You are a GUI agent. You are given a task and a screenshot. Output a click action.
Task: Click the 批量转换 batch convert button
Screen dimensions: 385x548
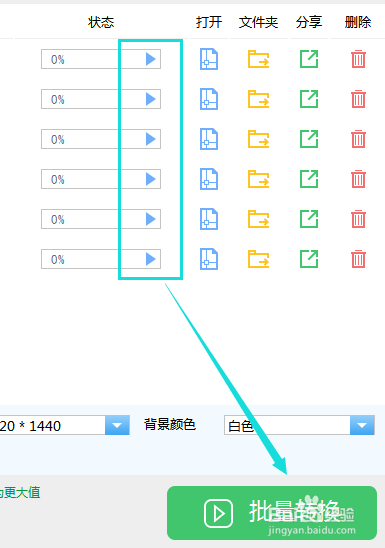(x=272, y=513)
